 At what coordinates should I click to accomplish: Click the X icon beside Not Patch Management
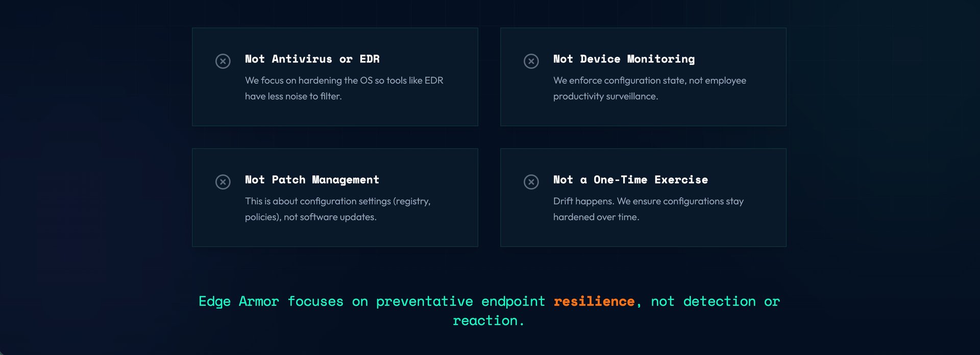223,182
